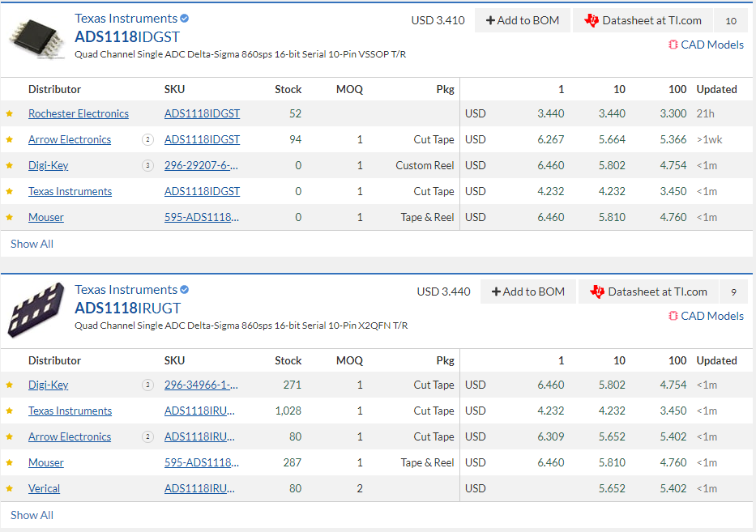Click the star beside Mouser with 287 stock
Image resolution: width=756 pixels, height=532 pixels.
coord(9,463)
